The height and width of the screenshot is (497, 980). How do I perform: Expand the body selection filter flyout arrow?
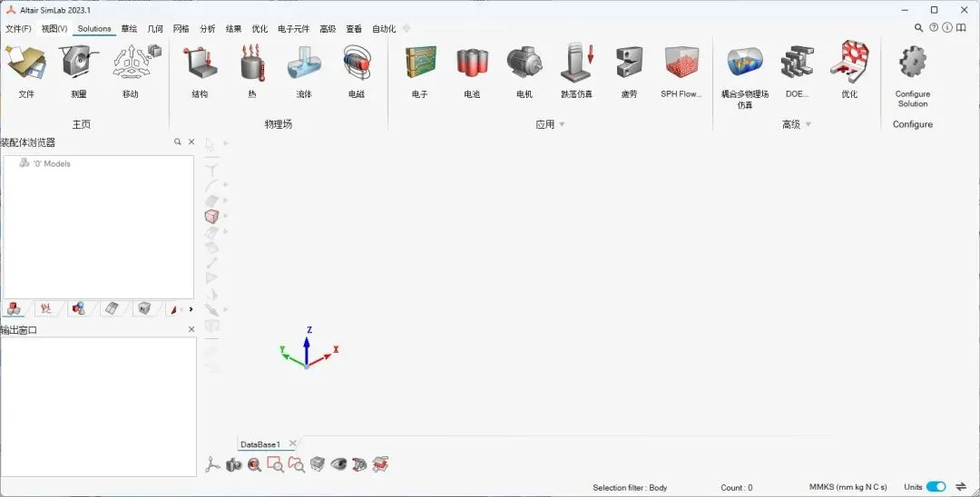point(226,216)
